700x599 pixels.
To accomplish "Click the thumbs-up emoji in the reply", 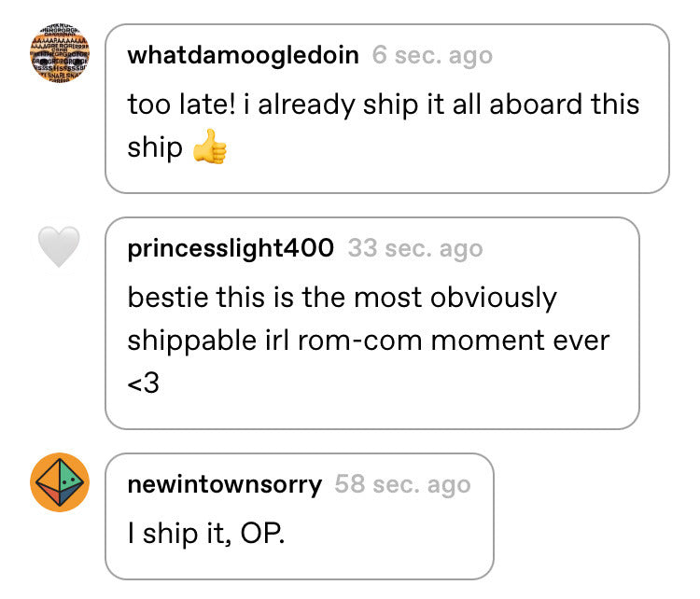I will pos(210,146).
